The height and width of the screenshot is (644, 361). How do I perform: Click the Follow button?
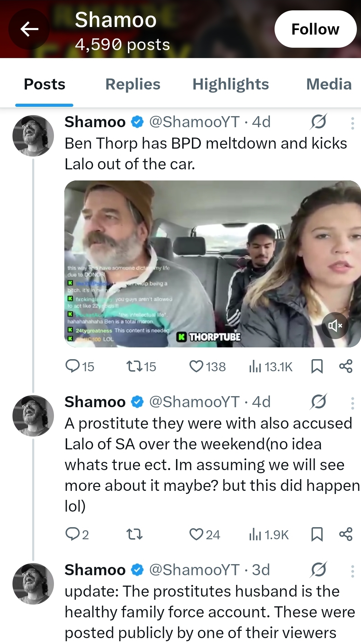[x=315, y=29]
